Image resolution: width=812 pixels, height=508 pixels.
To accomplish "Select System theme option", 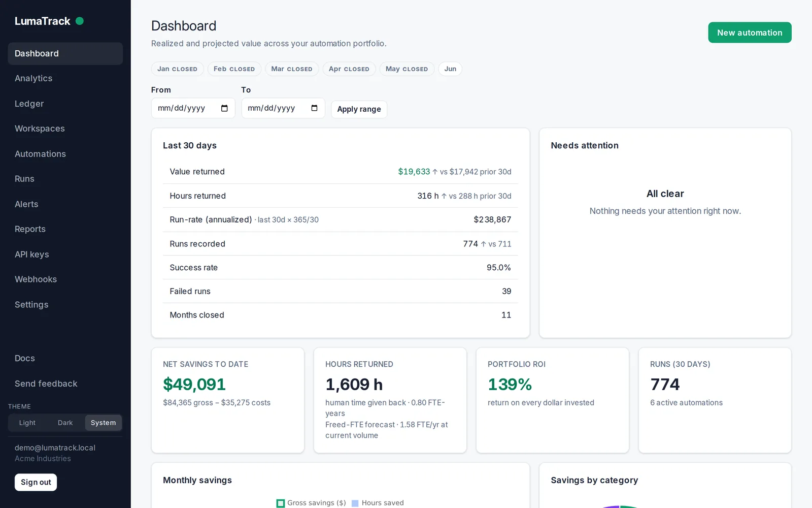I will click(x=104, y=423).
